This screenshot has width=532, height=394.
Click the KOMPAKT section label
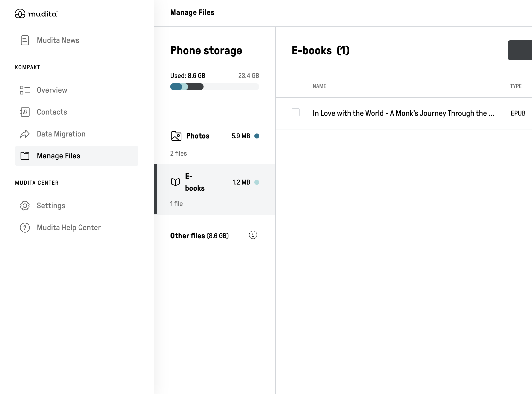tap(28, 67)
